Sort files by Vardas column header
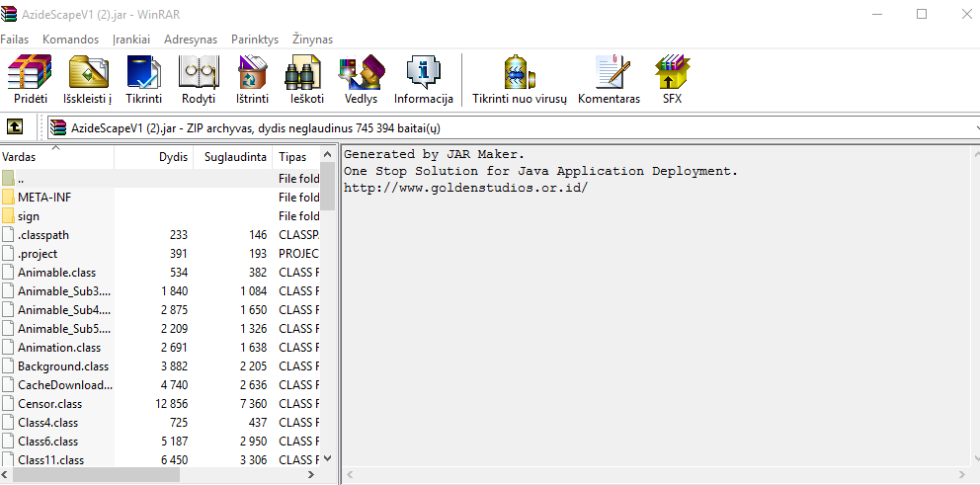980x485 pixels. [57, 157]
